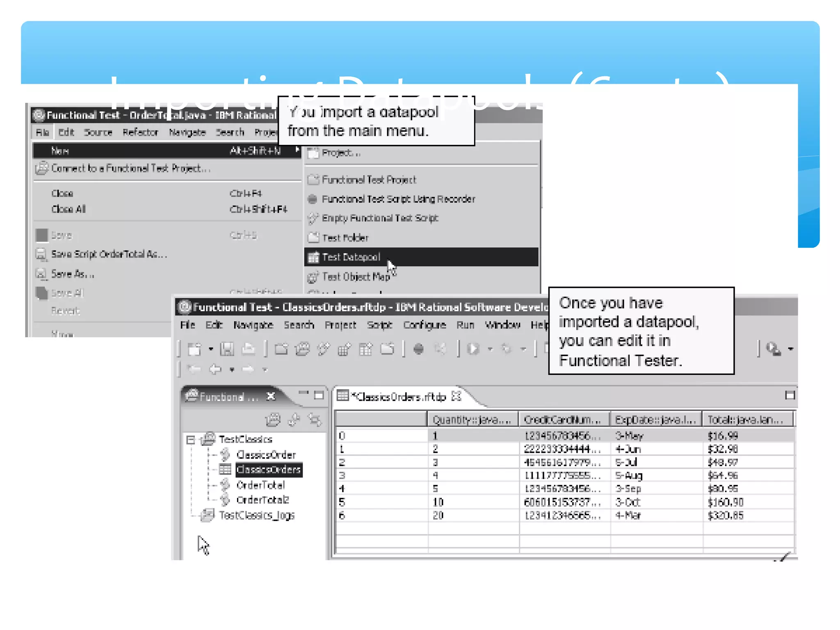Open the Forward history dropdown arrow
Screen dimensions: 840x630
265,370
